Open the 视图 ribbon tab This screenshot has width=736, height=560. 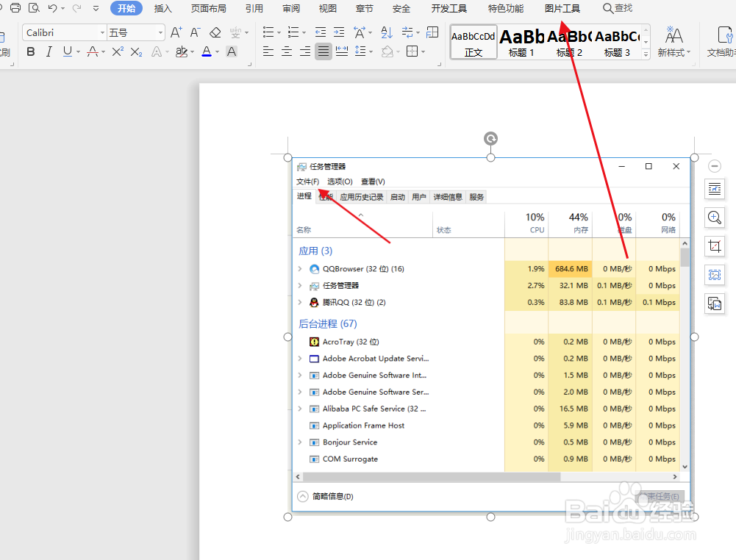point(328,8)
